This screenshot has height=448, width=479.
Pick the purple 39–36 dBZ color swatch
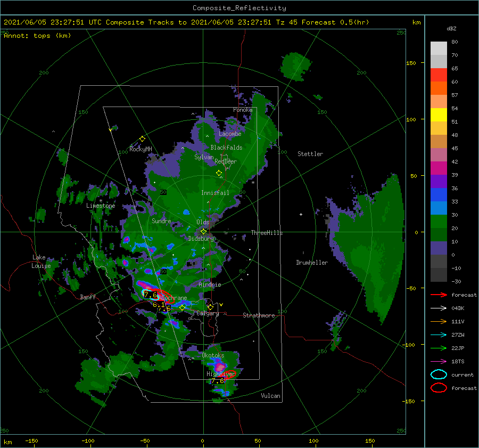pos(439,181)
